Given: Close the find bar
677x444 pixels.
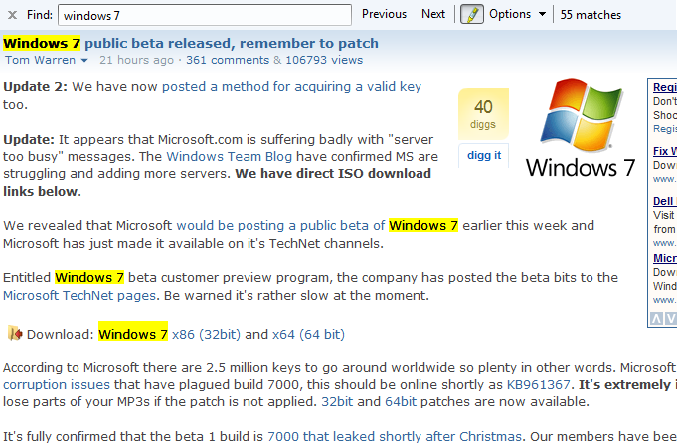Looking at the screenshot, I should click(13, 15).
